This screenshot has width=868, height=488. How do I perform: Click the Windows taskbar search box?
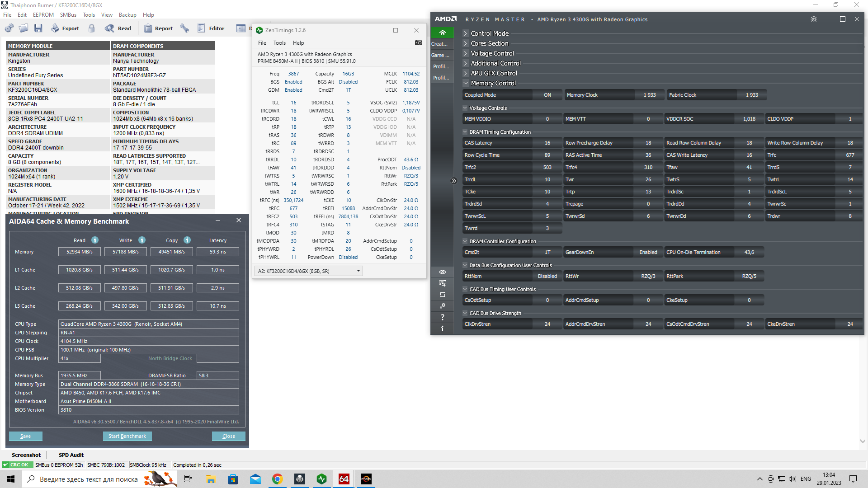100,479
